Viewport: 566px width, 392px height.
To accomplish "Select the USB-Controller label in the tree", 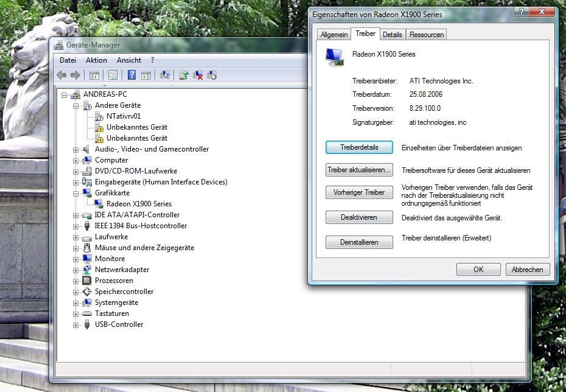I will click(119, 324).
